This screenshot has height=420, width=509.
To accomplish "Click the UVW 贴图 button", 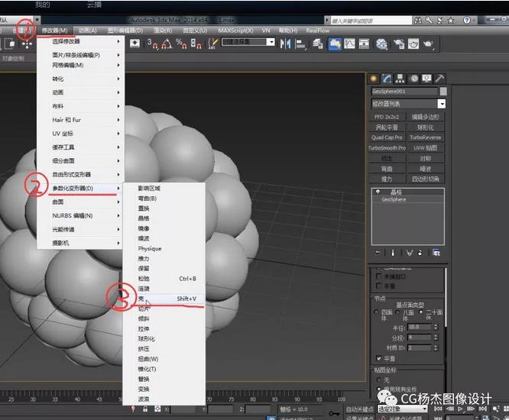I will pyautogui.click(x=425, y=147).
